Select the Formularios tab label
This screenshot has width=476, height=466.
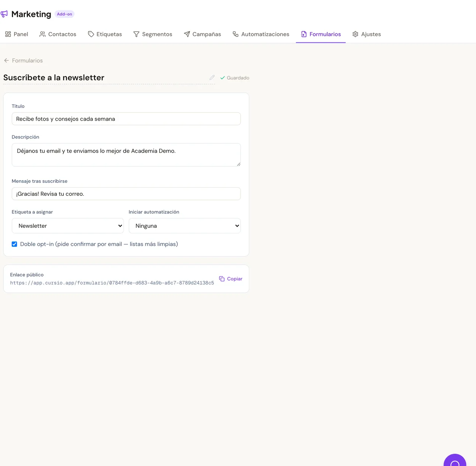click(325, 34)
